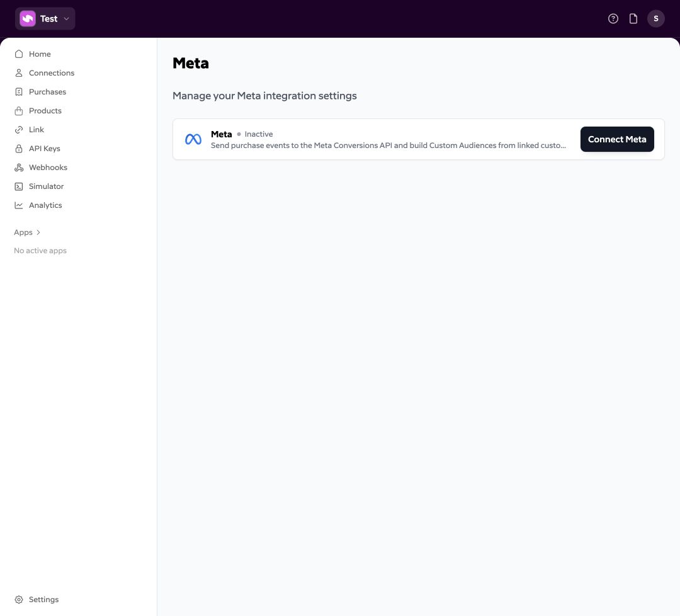Expand the Apps section chevron

pos(38,232)
